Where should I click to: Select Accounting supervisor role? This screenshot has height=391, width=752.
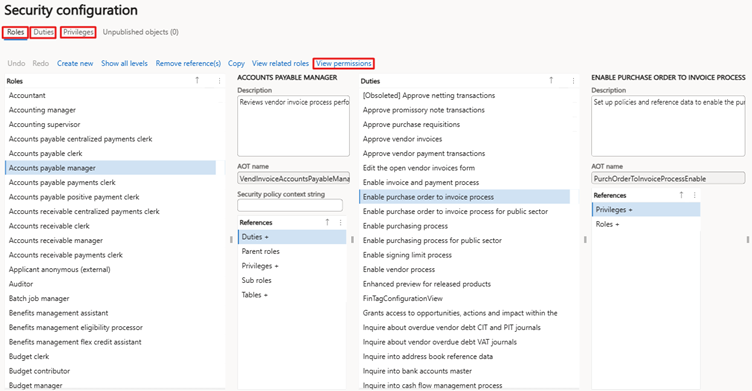coord(110,124)
